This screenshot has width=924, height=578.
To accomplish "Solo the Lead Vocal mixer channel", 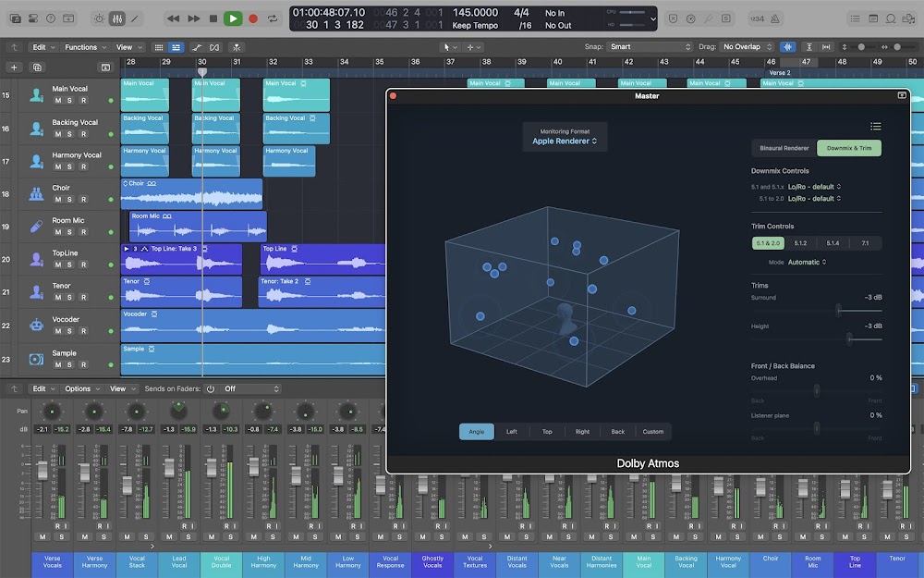I will pyautogui.click(x=188, y=536).
